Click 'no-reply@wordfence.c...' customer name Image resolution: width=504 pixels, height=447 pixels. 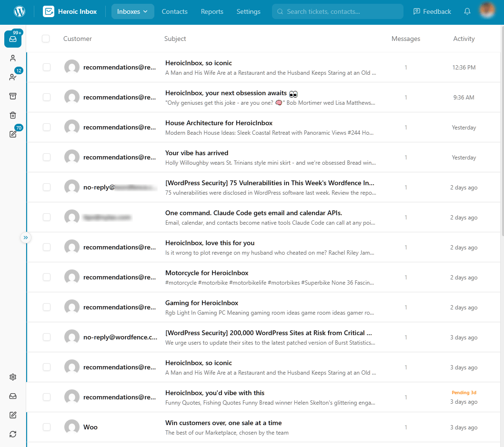pyautogui.click(x=120, y=337)
